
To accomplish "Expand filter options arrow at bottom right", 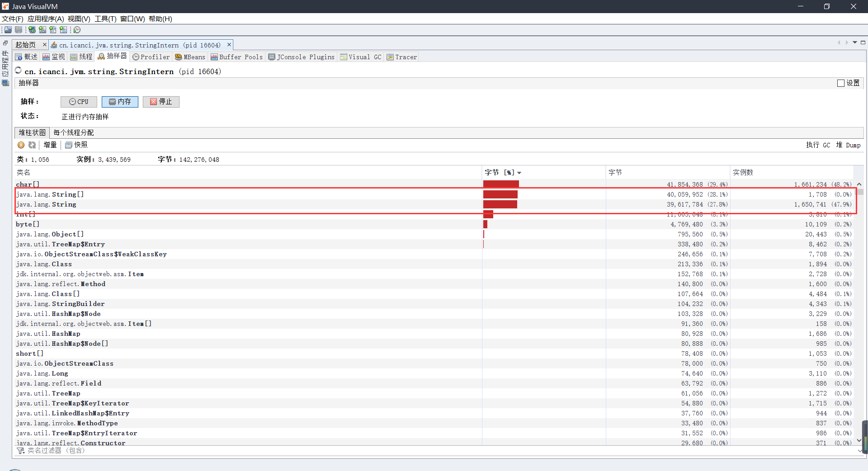I will coord(859,451).
